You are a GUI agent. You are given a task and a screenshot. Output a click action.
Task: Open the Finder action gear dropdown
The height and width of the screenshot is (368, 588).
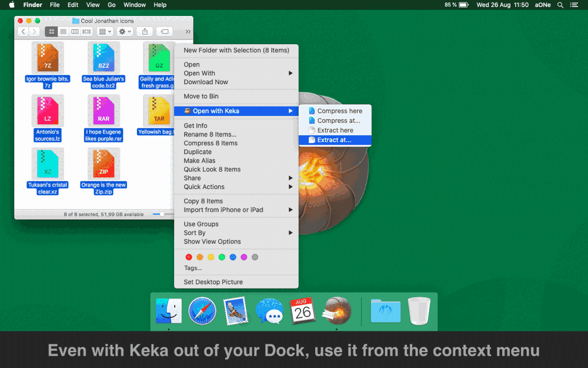[125, 32]
